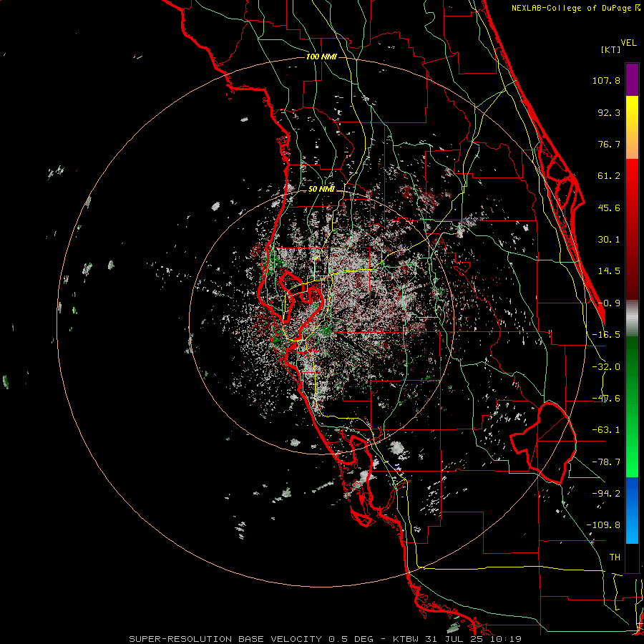Click the 76.7 velocity scale value
Viewport: 644px width, 644px height.
(x=609, y=144)
